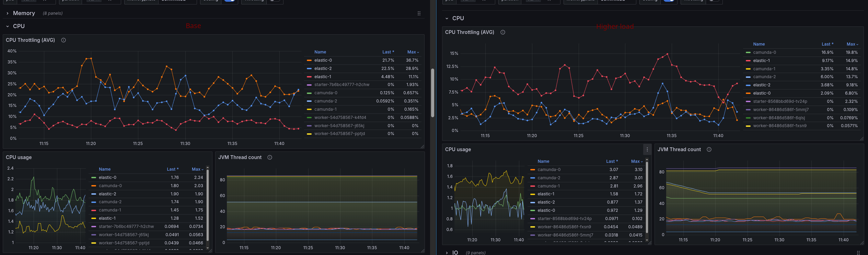Click info icon beside left CPU Throttling title
868x255 pixels.
pyautogui.click(x=63, y=40)
